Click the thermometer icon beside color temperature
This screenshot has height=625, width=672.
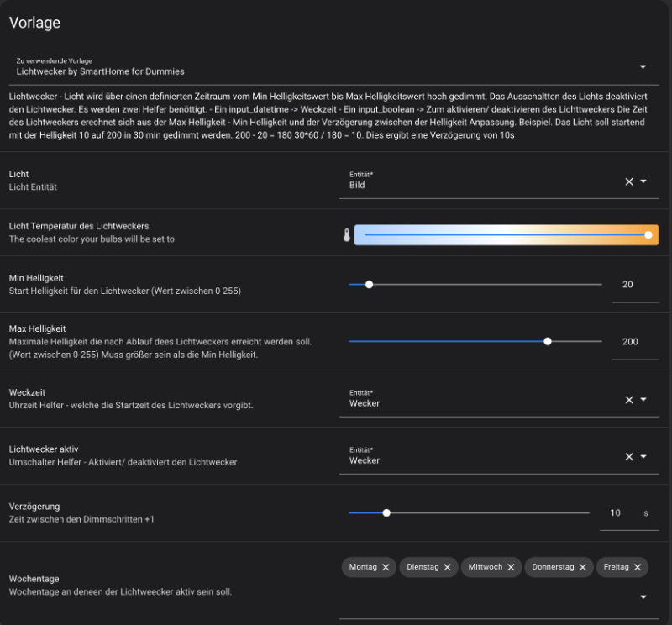[x=346, y=236]
